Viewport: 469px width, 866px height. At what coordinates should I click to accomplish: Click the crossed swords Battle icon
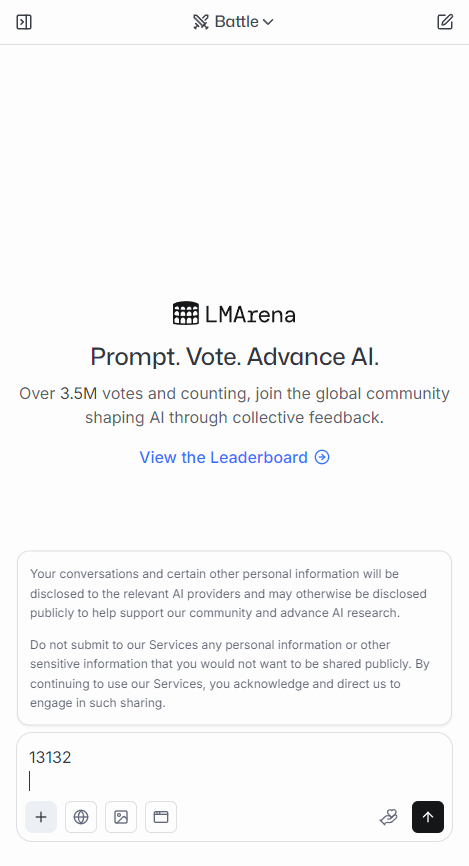(201, 22)
